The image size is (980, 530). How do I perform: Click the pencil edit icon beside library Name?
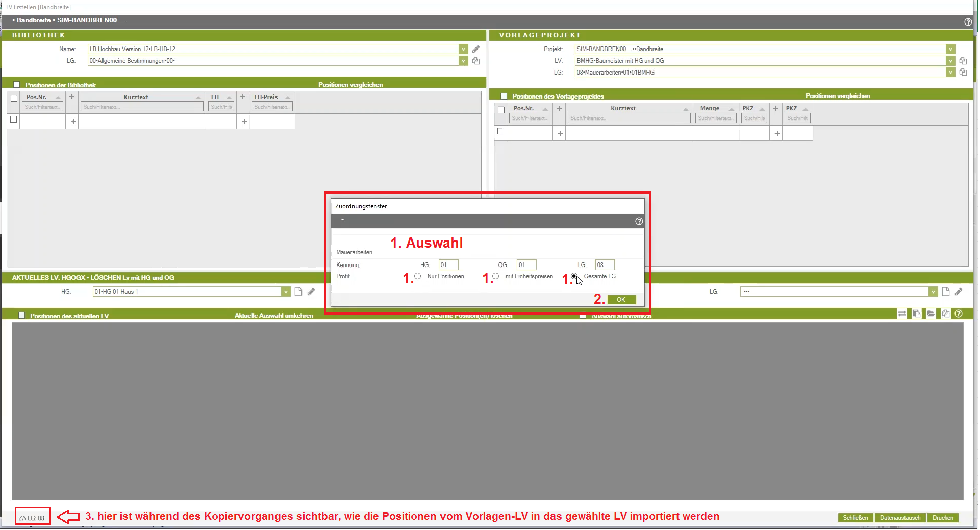[x=475, y=49]
